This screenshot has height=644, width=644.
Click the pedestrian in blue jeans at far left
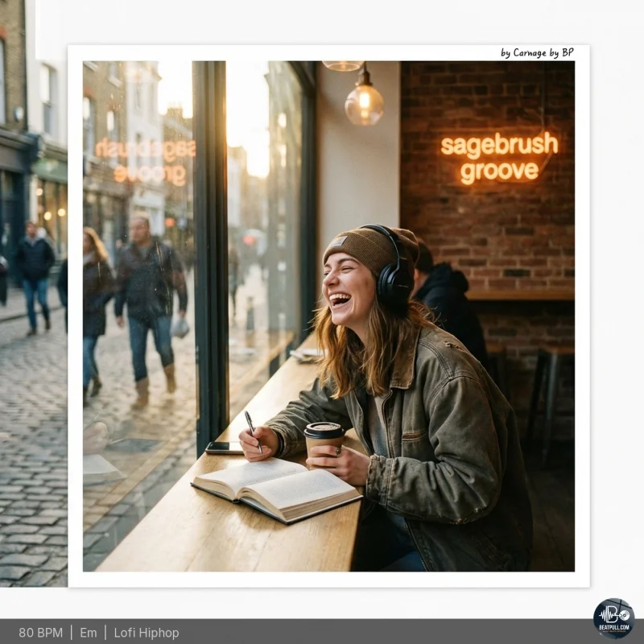tap(35, 278)
